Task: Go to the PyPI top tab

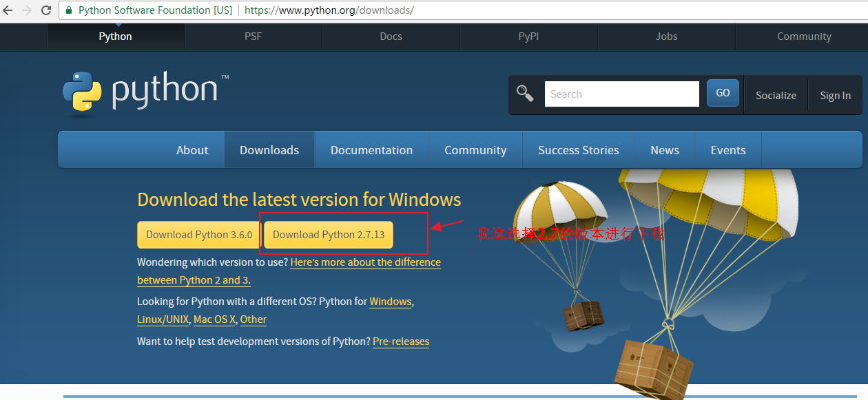Action: (x=528, y=36)
